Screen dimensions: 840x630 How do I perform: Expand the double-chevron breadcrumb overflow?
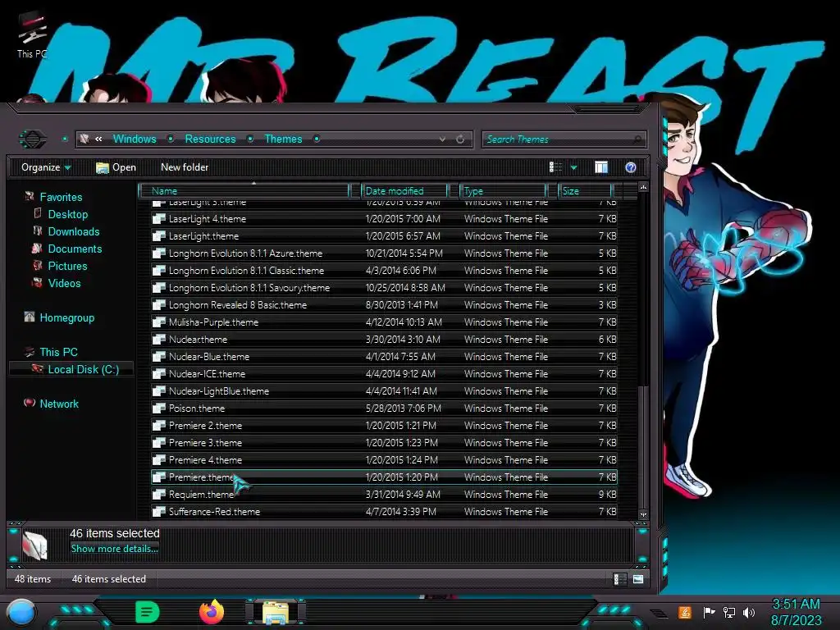(x=98, y=139)
